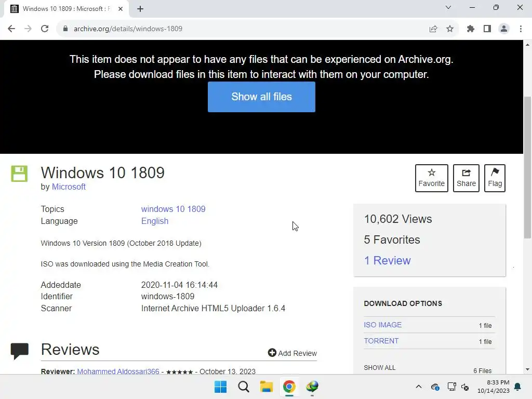The height and width of the screenshot is (399, 532).
Task: Share this archive item
Action: click(x=466, y=178)
